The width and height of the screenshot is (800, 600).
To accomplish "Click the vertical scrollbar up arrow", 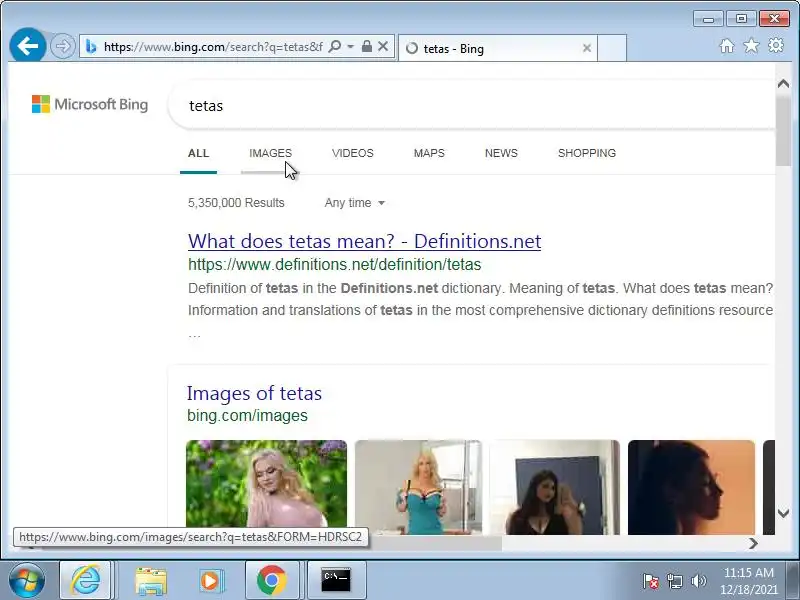I will [783, 84].
